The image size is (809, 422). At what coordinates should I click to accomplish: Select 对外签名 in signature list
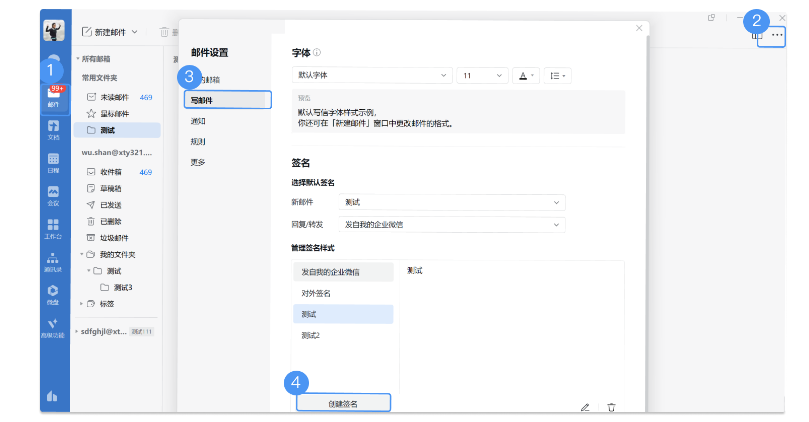[316, 293]
